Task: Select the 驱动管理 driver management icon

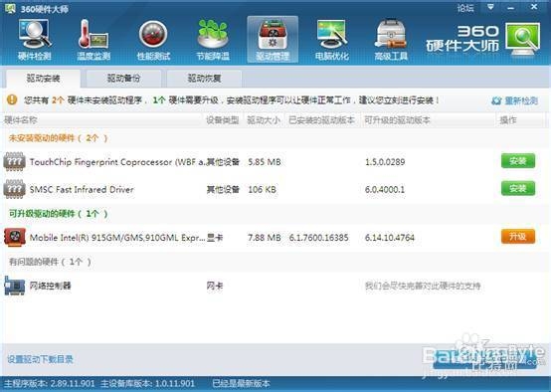Action: pyautogui.click(x=273, y=40)
